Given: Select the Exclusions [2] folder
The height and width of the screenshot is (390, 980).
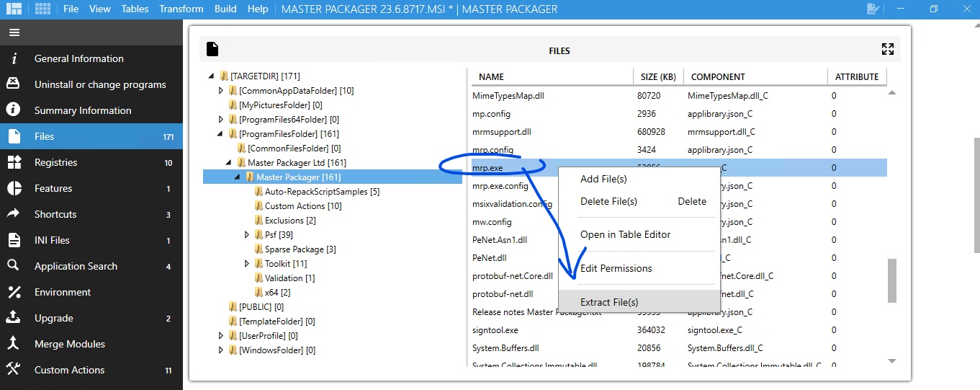Looking at the screenshot, I should 290,220.
